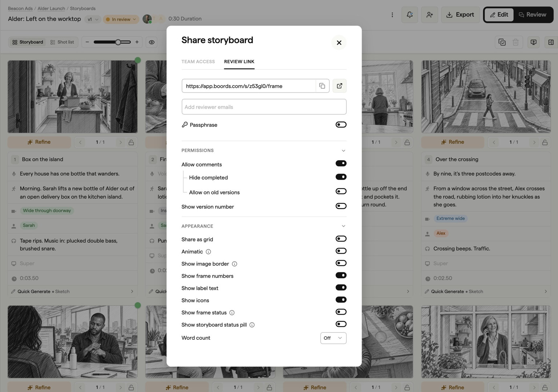The width and height of the screenshot is (558, 392).
Task: Open the Alder Launch breadcrumb link
Action: (51, 8)
